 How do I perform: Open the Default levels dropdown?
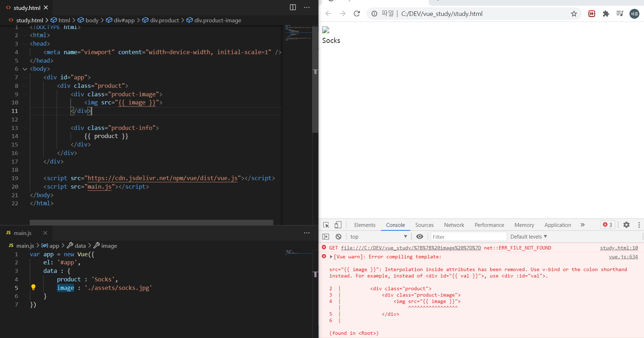[529, 237]
